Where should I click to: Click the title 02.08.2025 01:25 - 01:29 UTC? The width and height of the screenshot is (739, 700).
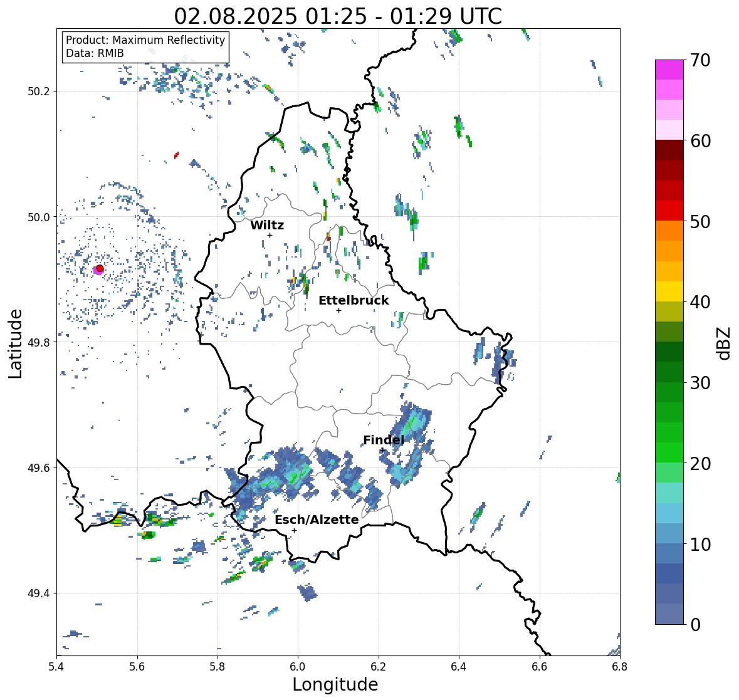(x=338, y=16)
